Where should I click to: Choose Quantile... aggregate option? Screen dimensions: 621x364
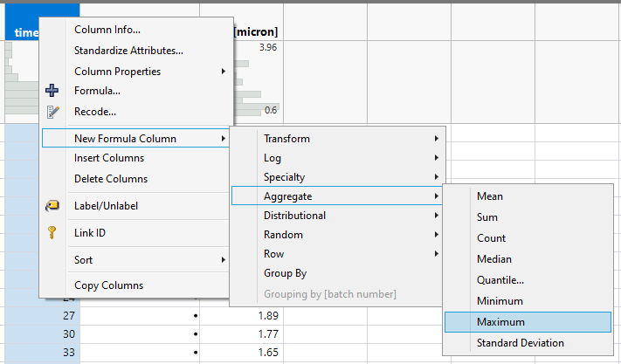pos(528,280)
